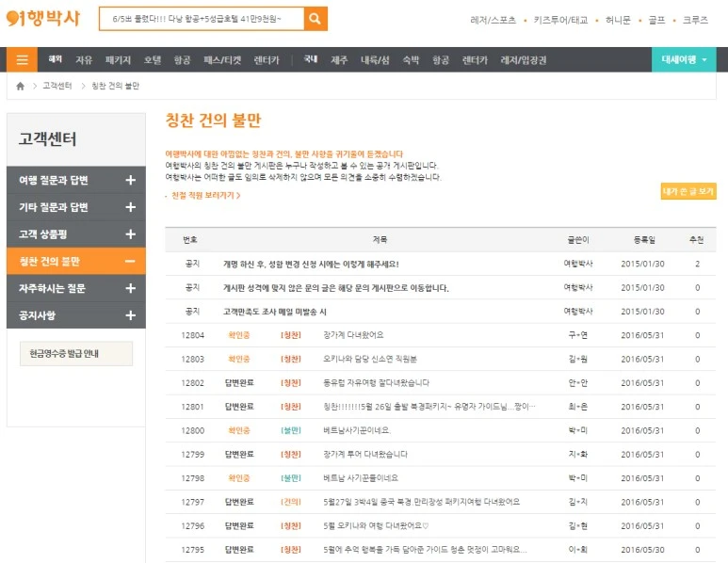This screenshot has height=563, width=728.
Task: Open 패키지 menu item
Action: [118, 60]
